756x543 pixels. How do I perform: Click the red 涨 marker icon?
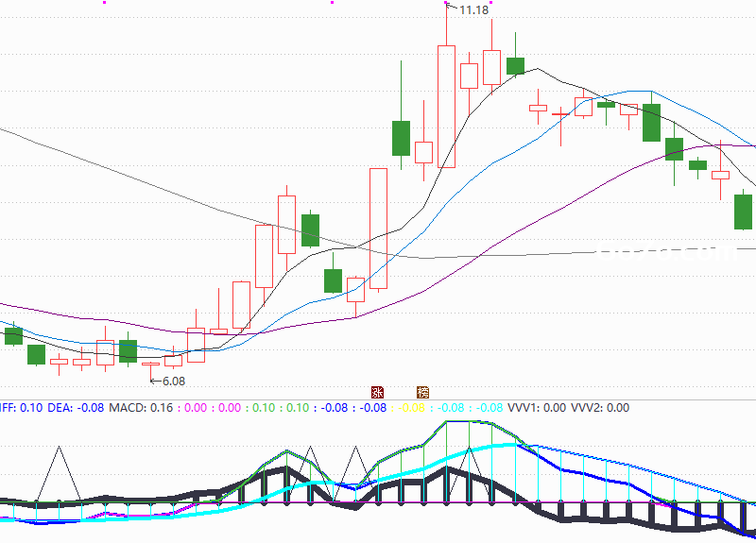point(377,392)
